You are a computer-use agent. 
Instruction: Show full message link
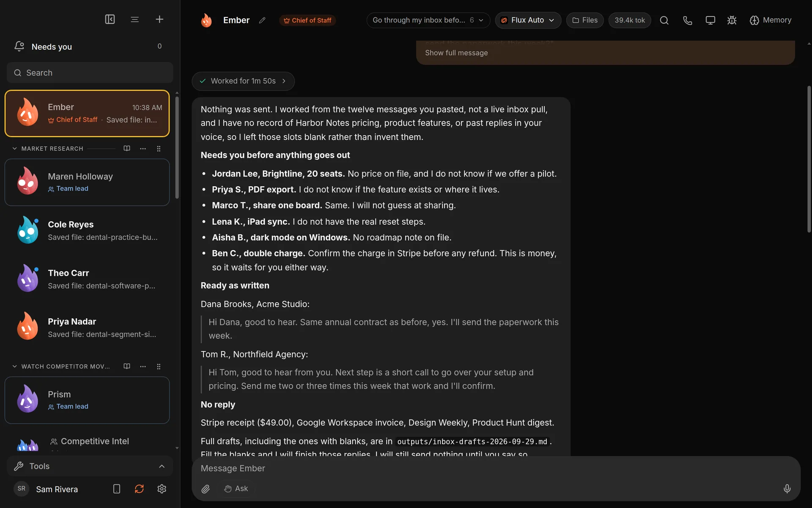tap(456, 53)
